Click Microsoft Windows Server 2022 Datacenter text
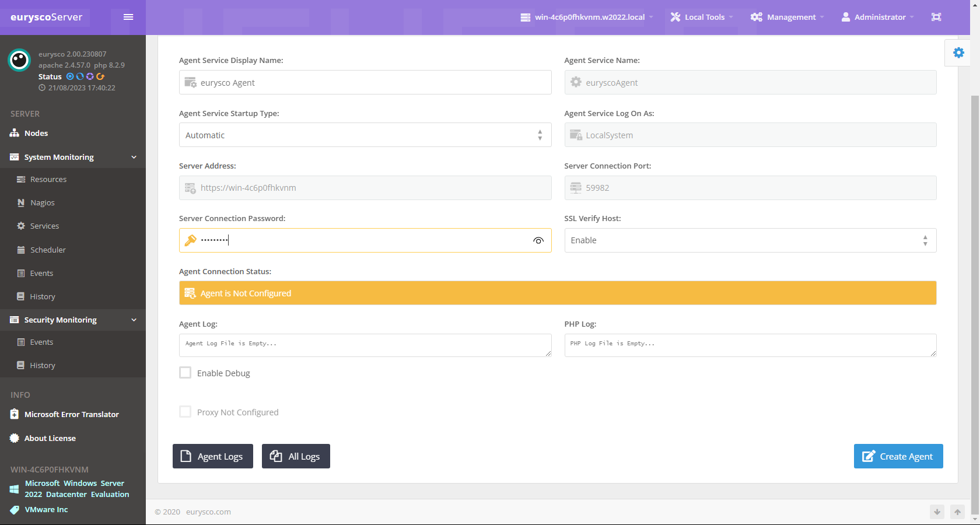Image resolution: width=980 pixels, height=525 pixels. point(77,489)
